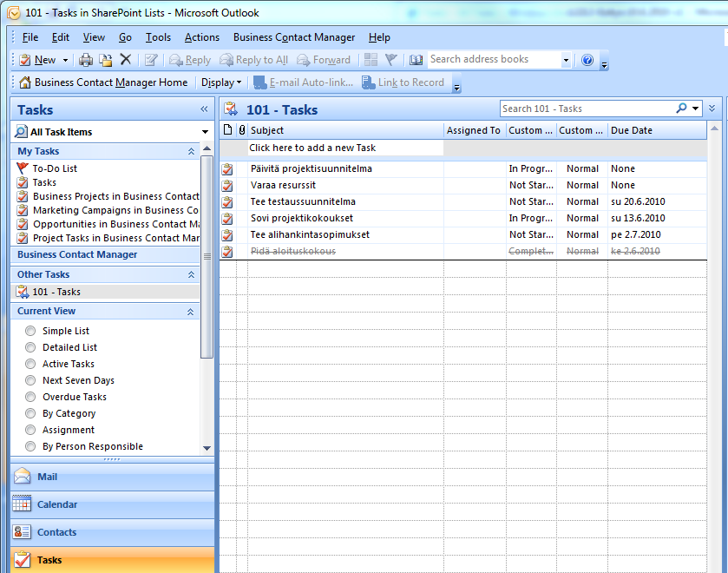Open the Search address books dropdown
The image size is (728, 573).
click(x=566, y=60)
